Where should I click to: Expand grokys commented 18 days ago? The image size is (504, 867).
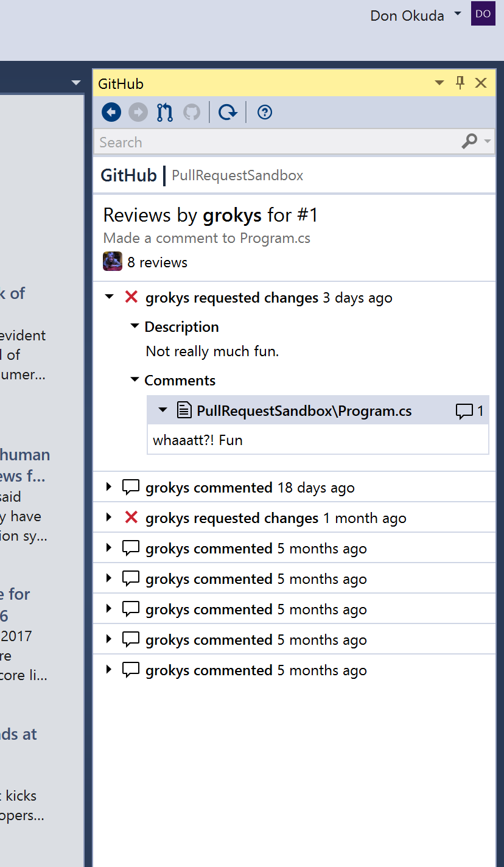point(110,486)
